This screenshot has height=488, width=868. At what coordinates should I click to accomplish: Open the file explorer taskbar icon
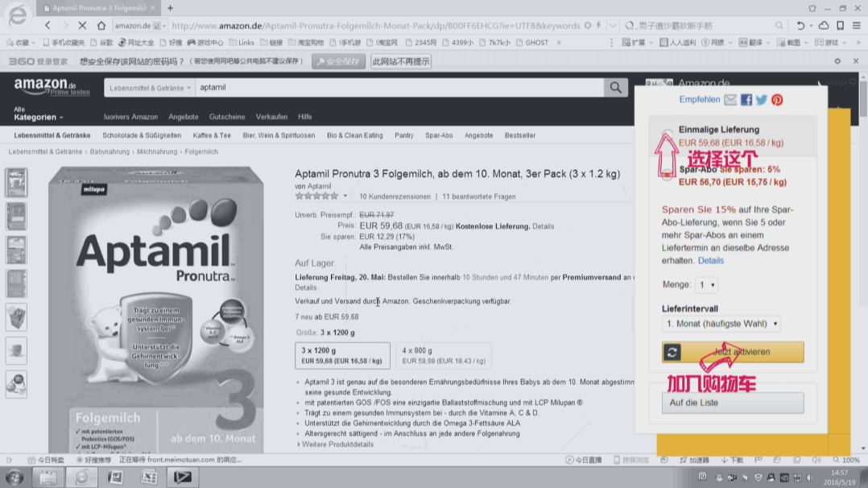(x=48, y=477)
